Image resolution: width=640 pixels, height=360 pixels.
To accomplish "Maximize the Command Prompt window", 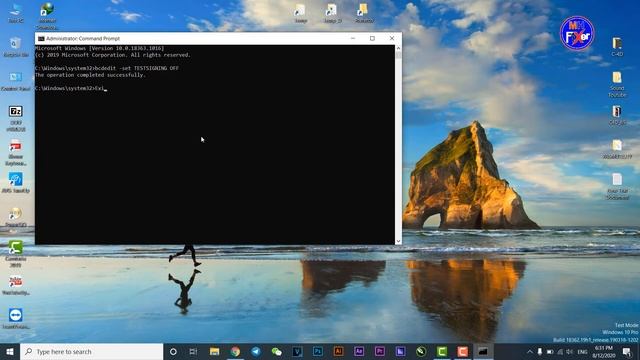I will click(x=372, y=38).
